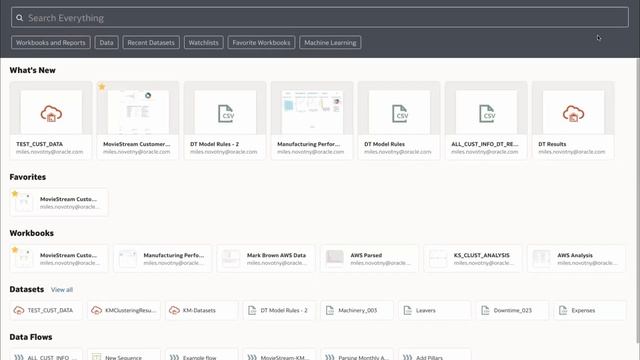Open Example flow data flow
Image resolution: width=640 pixels, height=360 pixels.
tap(202, 354)
